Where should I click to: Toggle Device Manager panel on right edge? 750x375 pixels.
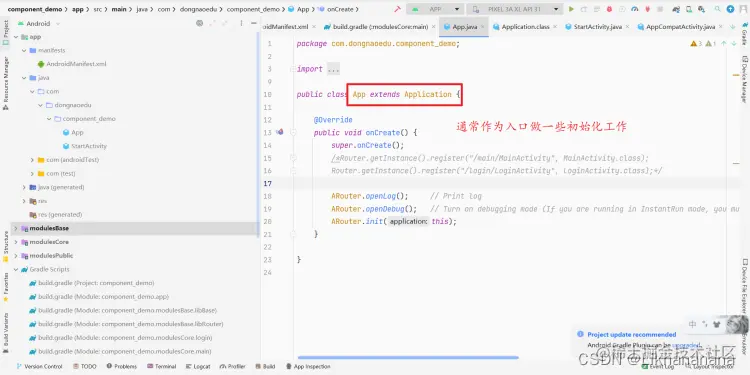[744, 79]
